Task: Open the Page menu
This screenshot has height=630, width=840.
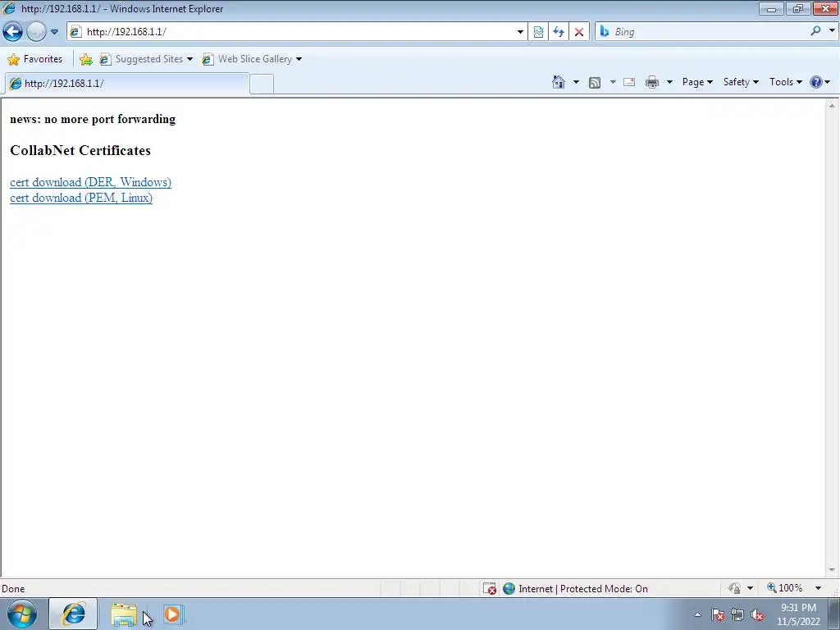Action: [697, 82]
